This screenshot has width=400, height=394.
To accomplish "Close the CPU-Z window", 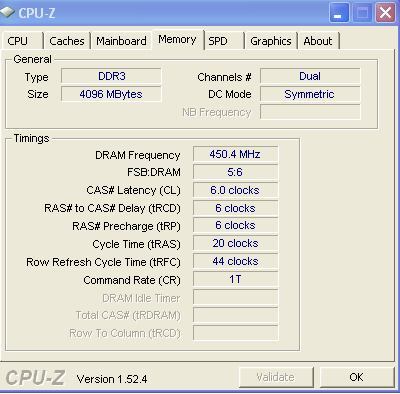I will pos(385,13).
